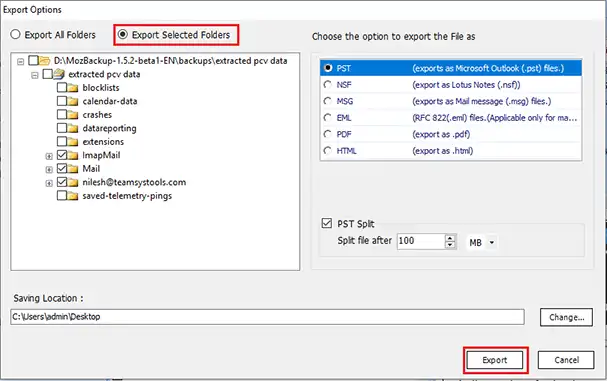The height and width of the screenshot is (381, 607).
Task: Click the Split file after value field
Action: click(421, 241)
